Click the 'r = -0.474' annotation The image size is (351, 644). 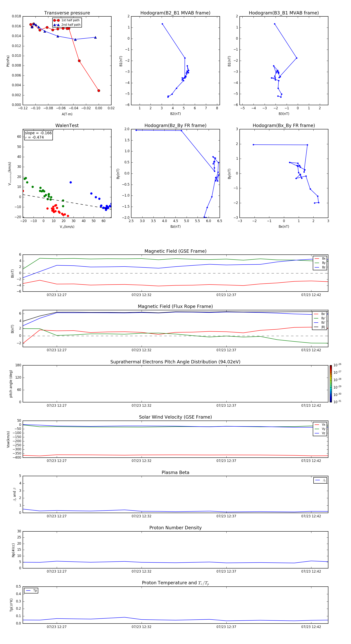pos(35,137)
